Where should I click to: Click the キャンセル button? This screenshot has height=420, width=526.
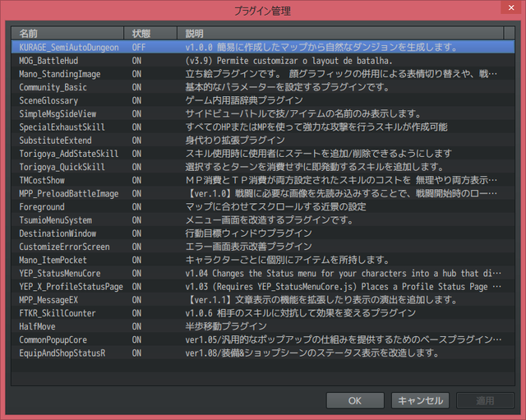coord(420,400)
